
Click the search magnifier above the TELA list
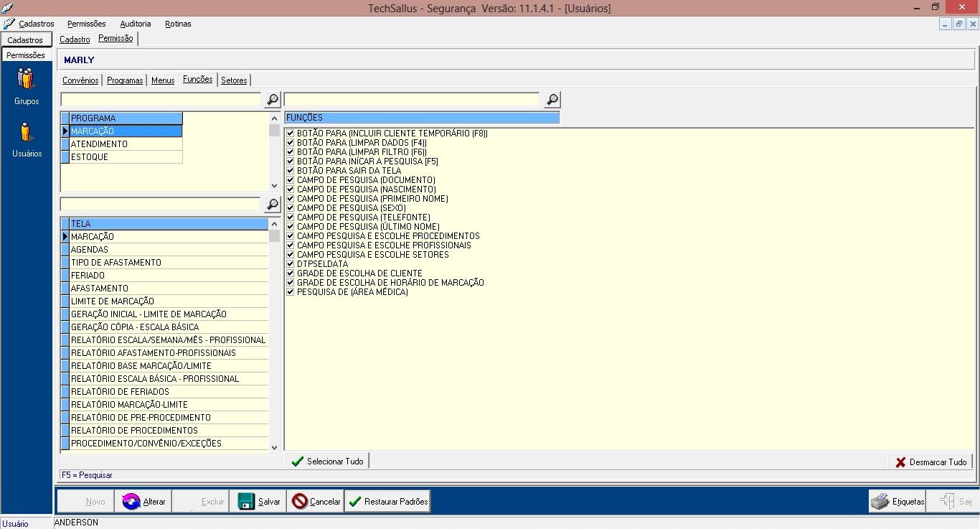[x=273, y=205]
